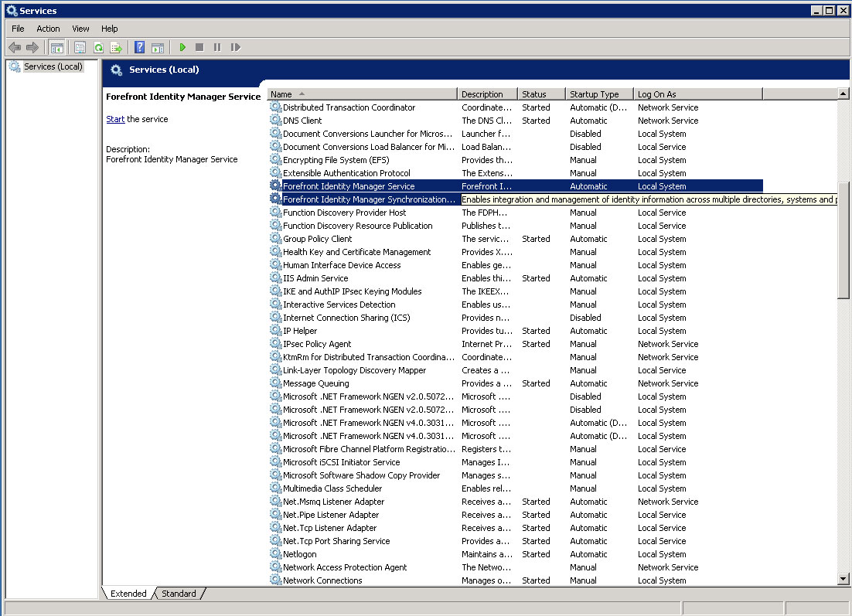The height and width of the screenshot is (616, 852).
Task: Select Function Discovery Resource Publication row
Action: tap(516, 226)
